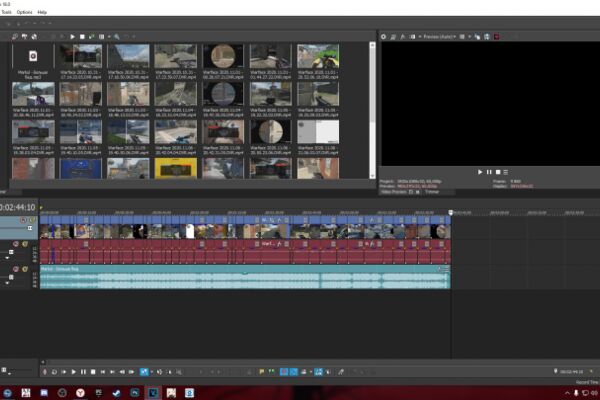Expand arrow menu on red audio track header
Image resolution: width=600 pixels, height=400 pixels.
pyautogui.click(x=7, y=258)
